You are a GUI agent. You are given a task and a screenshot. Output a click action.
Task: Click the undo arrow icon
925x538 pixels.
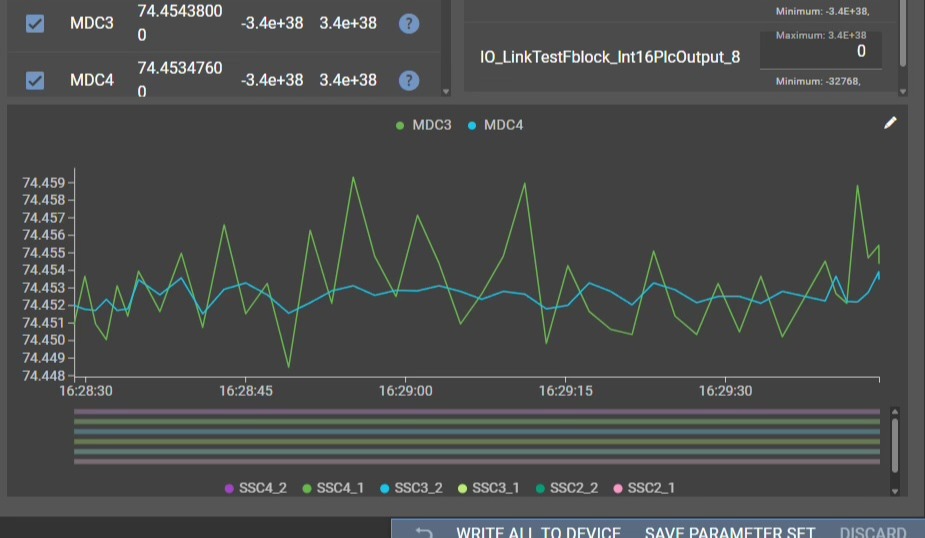(x=424, y=532)
